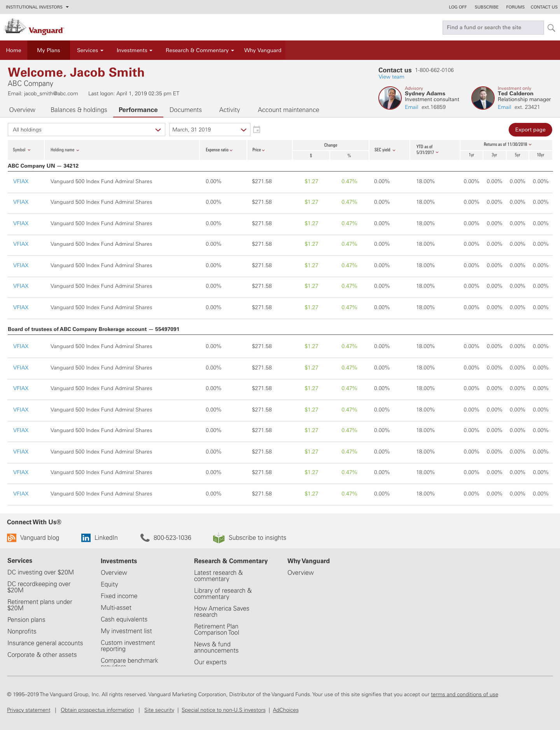
Task: Sort by Price column
Action: [259, 150]
